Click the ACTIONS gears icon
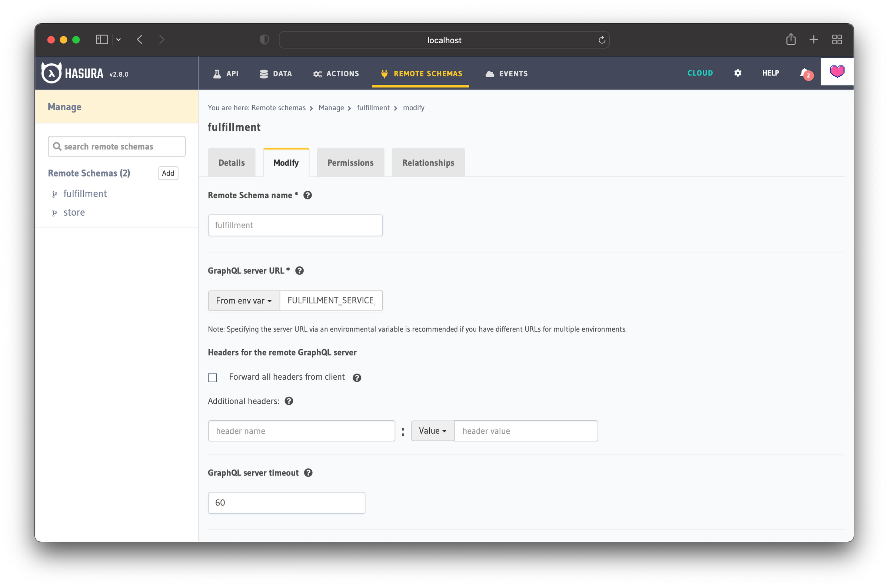Image resolution: width=889 pixels, height=588 pixels. tap(317, 74)
